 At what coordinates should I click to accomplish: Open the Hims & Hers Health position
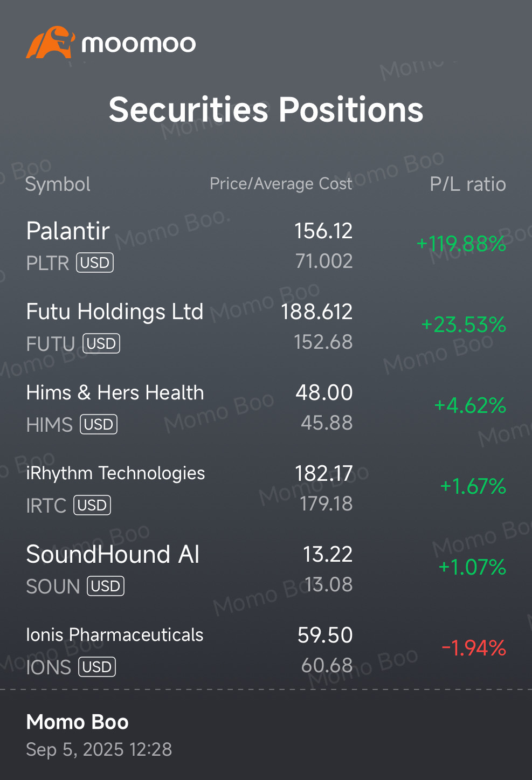266,408
